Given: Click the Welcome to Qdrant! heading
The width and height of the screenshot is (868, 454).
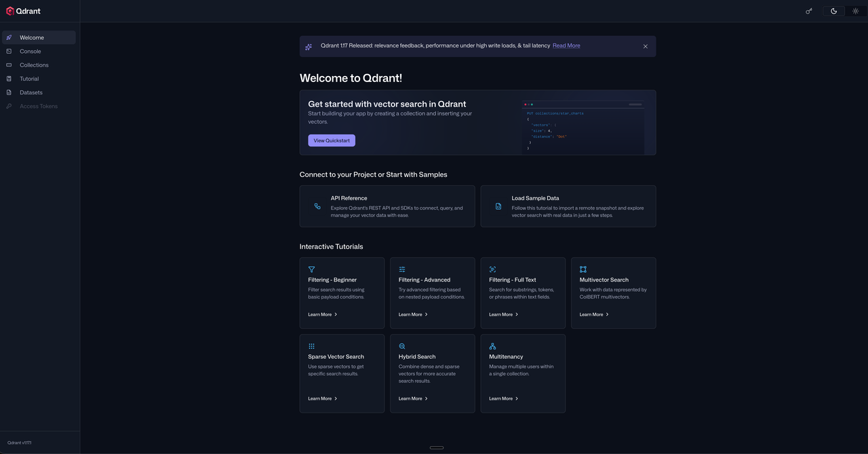Looking at the screenshot, I should pos(351,78).
